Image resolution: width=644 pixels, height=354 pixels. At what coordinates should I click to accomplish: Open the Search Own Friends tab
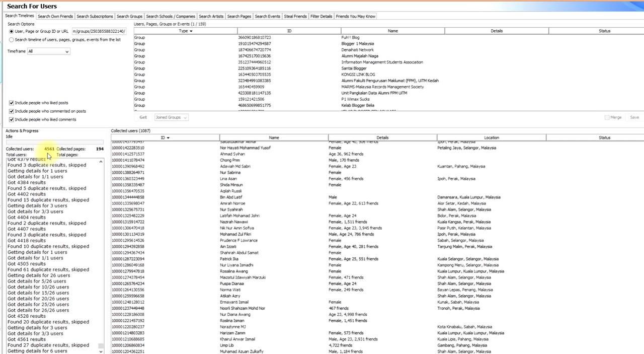[x=55, y=16]
